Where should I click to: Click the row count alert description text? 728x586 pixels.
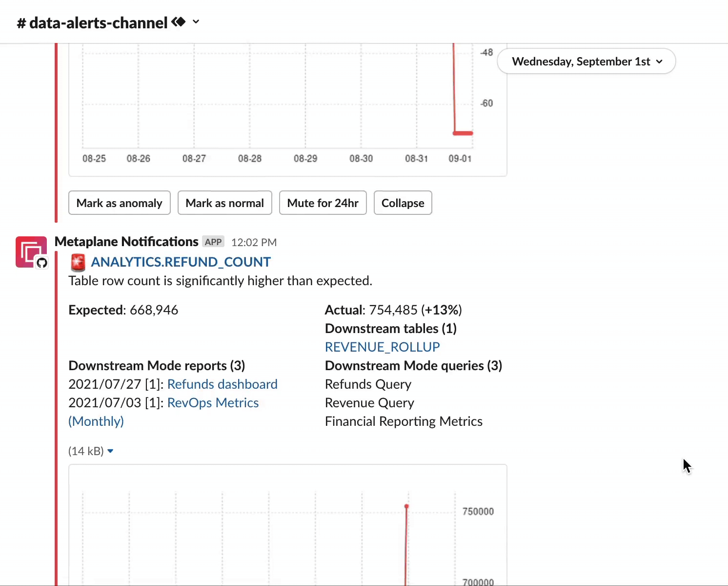coord(221,281)
